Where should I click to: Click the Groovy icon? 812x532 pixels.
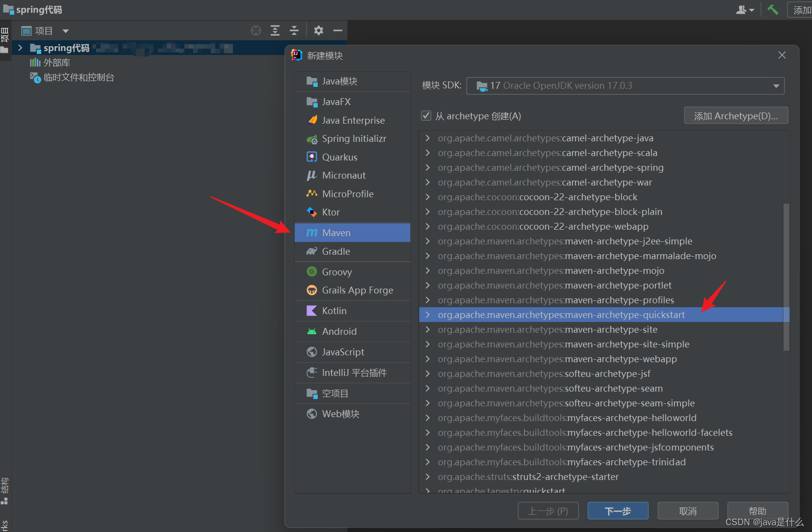(x=312, y=271)
